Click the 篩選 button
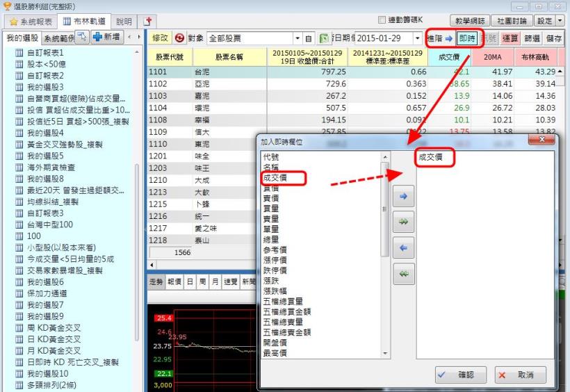The image size is (570, 392). coord(532,38)
